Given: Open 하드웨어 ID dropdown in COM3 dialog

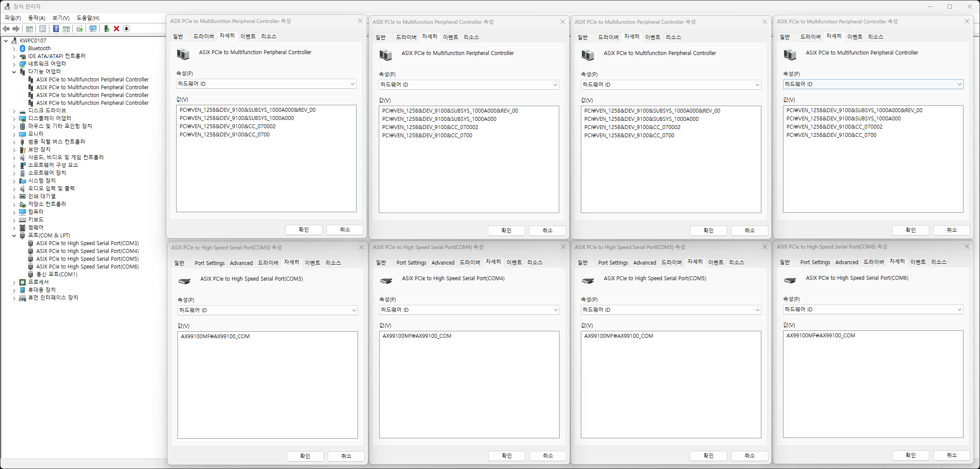Looking at the screenshot, I should [268, 310].
